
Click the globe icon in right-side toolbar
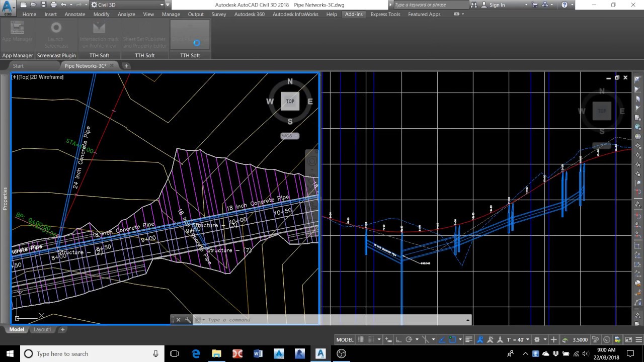(x=638, y=136)
